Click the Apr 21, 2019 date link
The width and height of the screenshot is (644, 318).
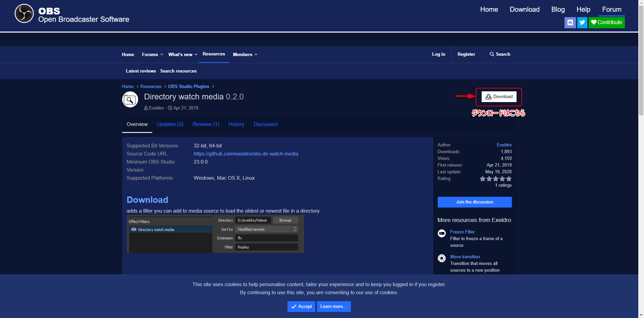pyautogui.click(x=186, y=108)
